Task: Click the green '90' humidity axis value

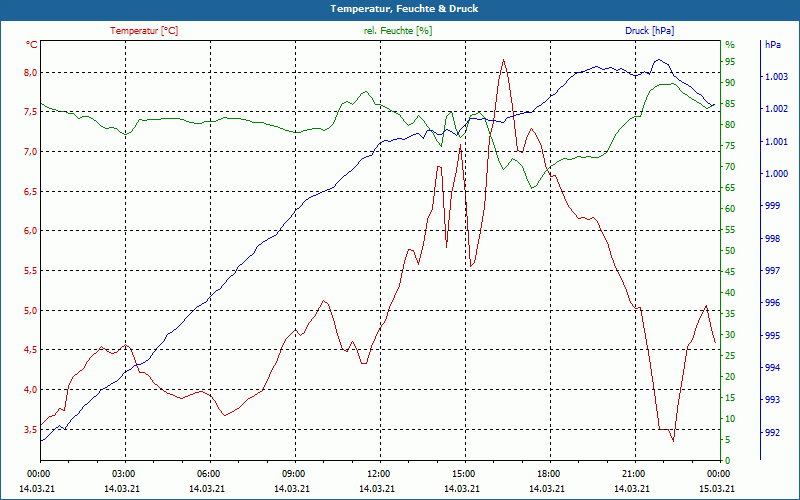Action: (730, 83)
